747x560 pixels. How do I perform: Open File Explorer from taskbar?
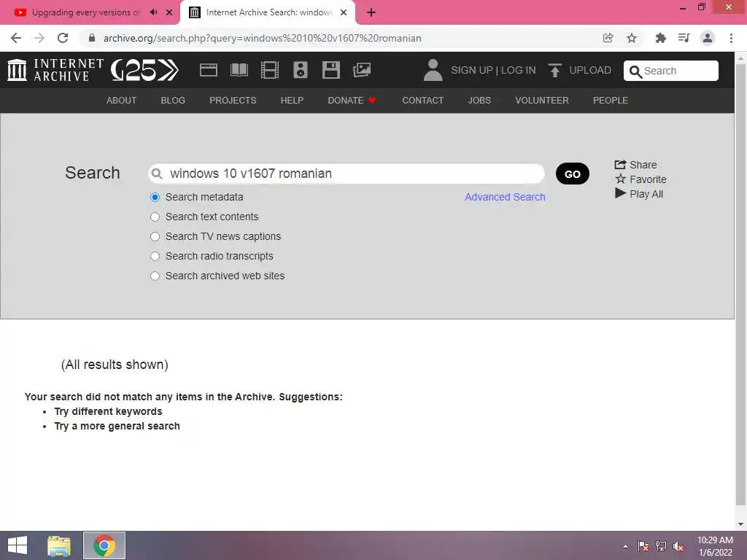(x=59, y=545)
